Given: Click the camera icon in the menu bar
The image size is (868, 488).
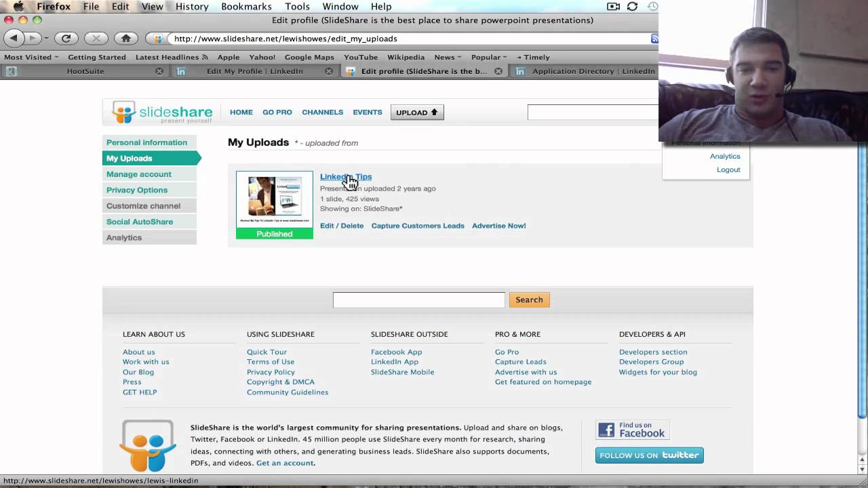Looking at the screenshot, I should tap(613, 6).
